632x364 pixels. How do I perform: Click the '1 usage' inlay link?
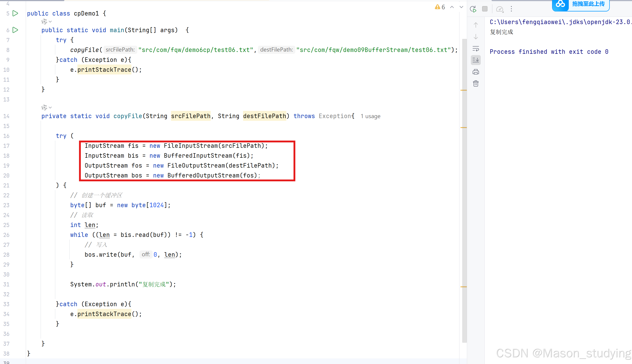pyautogui.click(x=370, y=116)
